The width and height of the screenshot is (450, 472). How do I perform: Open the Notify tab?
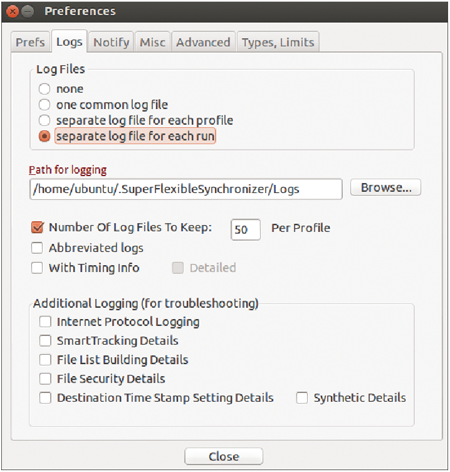coord(111,42)
